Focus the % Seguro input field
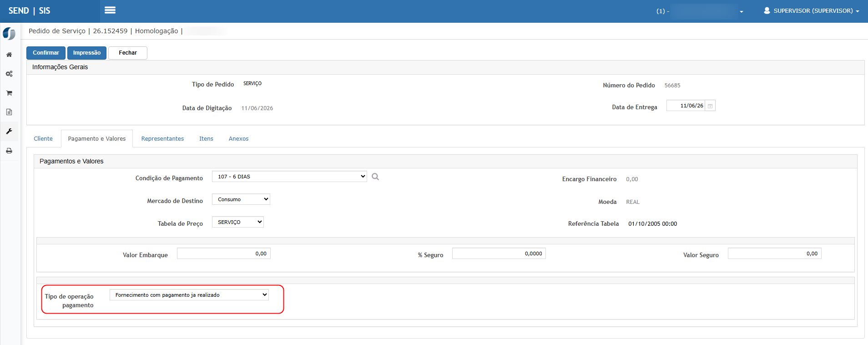The width and height of the screenshot is (868, 345). [499, 254]
